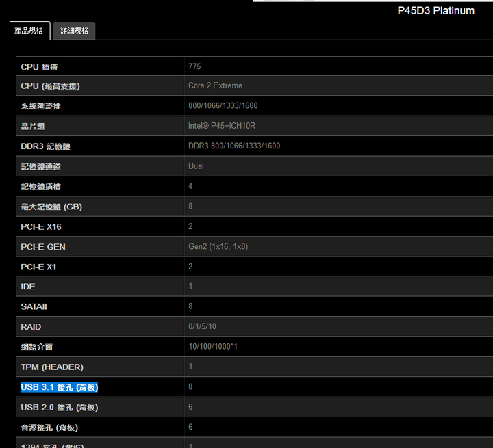Click the Gen2 (1x16, 1x8) value
Viewport: 493px width, 448px height.
(218, 246)
